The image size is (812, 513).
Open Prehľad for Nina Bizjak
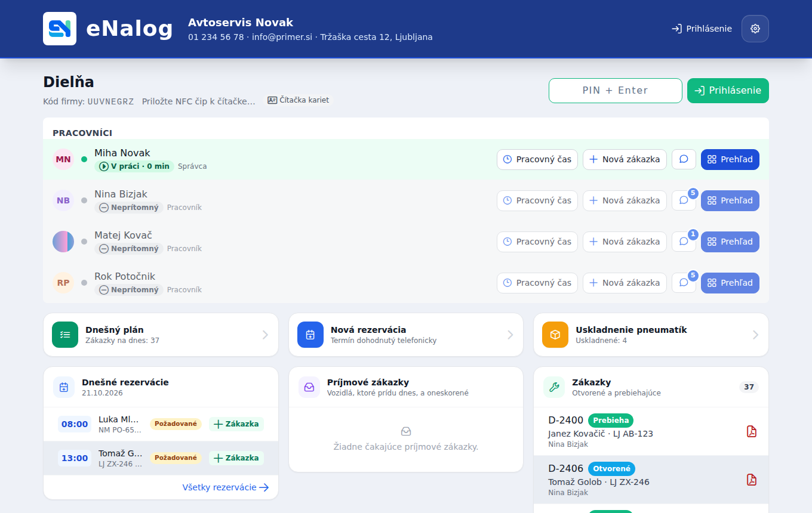(x=730, y=200)
